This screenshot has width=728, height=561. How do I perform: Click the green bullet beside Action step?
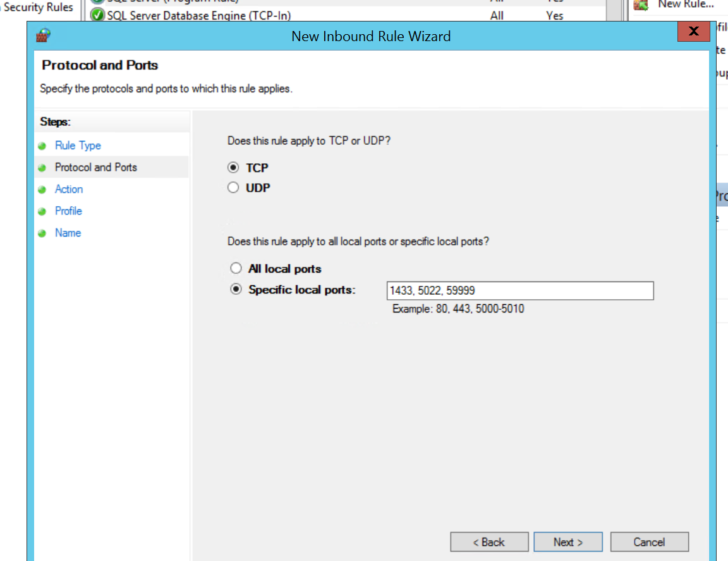pos(42,190)
